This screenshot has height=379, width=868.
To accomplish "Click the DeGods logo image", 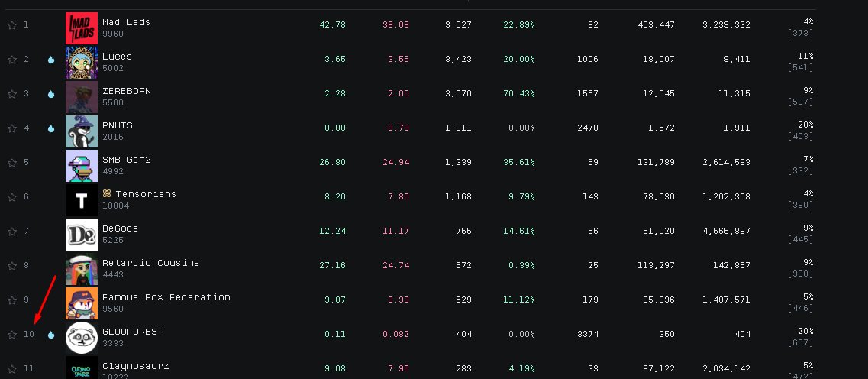I will tap(82, 235).
